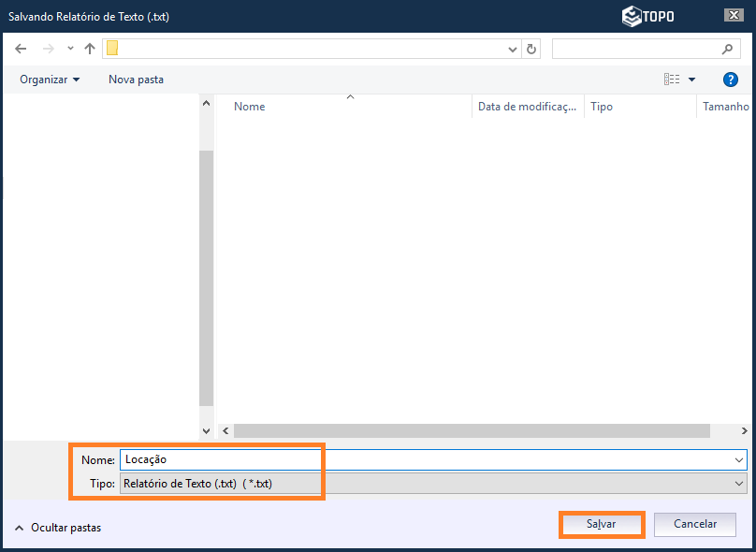Click Nova pasta in toolbar
The image size is (756, 552).
coord(136,80)
